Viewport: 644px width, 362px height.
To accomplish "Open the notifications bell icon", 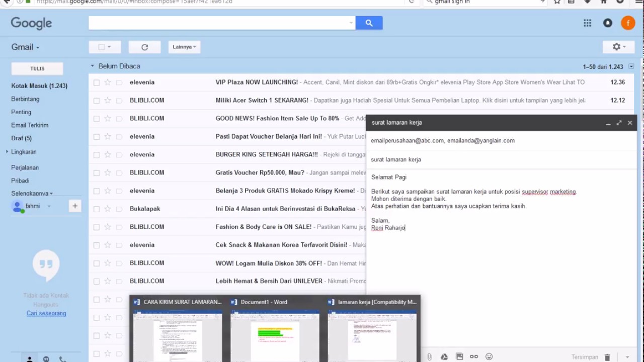I will pyautogui.click(x=608, y=23).
